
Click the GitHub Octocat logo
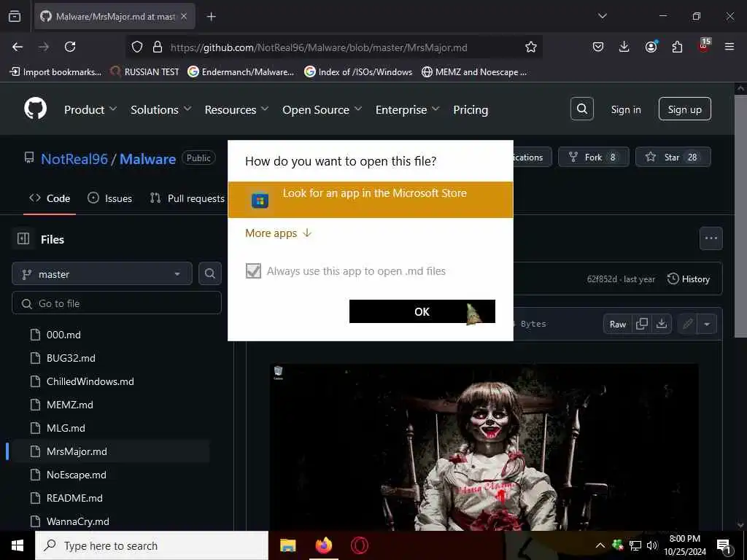[35, 109]
